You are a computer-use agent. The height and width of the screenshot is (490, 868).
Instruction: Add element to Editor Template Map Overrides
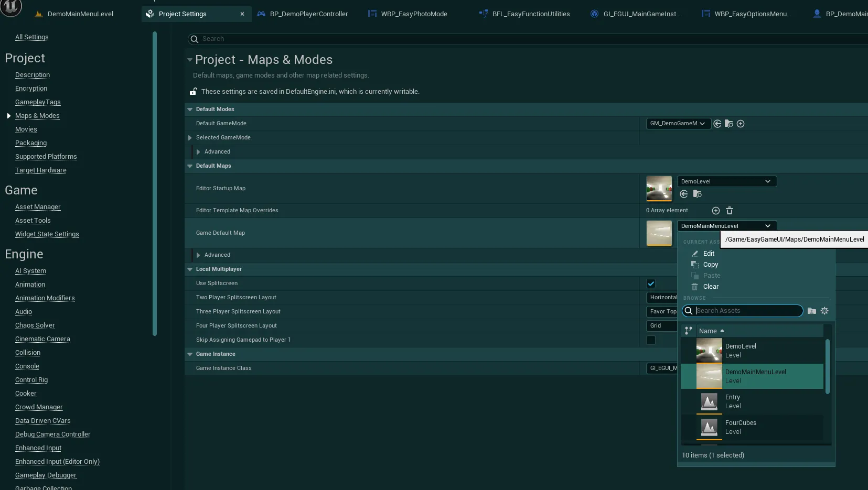click(x=716, y=211)
